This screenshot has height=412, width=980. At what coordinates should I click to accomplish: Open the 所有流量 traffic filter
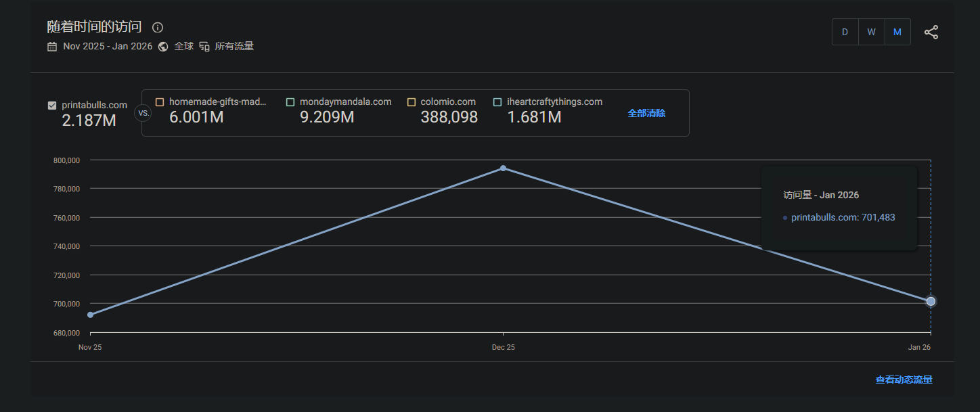(x=234, y=47)
